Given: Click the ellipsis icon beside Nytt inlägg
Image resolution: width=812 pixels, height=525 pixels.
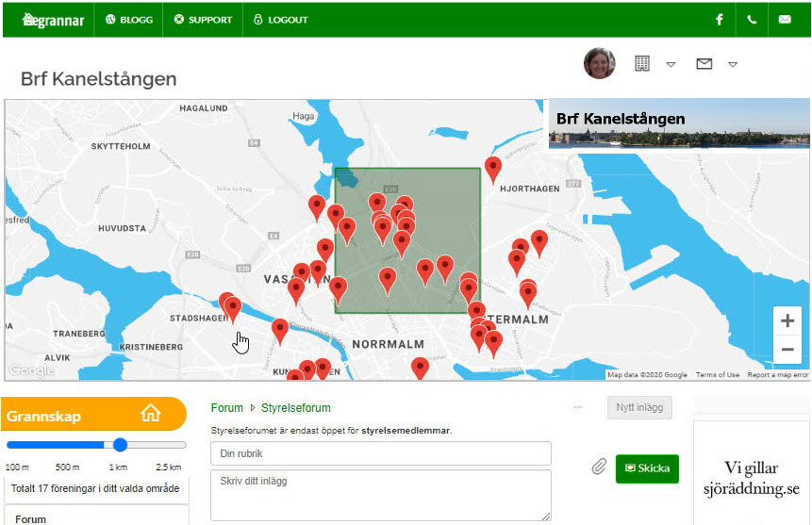Looking at the screenshot, I should [x=578, y=407].
